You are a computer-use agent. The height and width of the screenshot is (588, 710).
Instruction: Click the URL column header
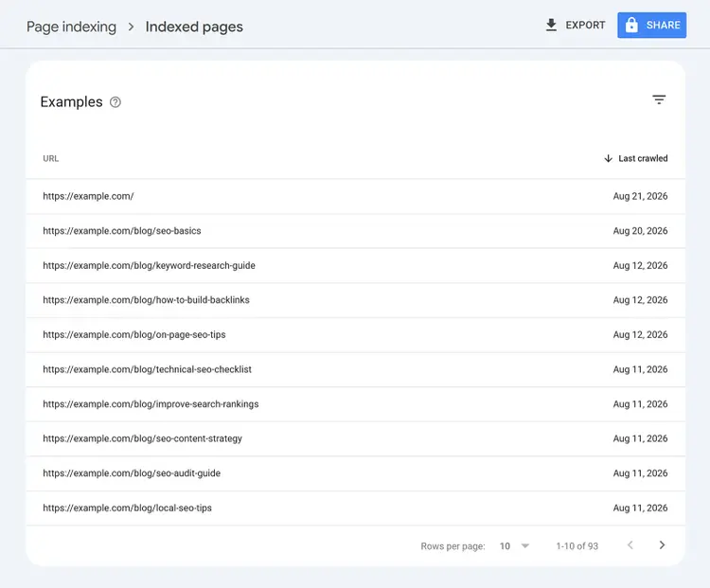pos(51,158)
